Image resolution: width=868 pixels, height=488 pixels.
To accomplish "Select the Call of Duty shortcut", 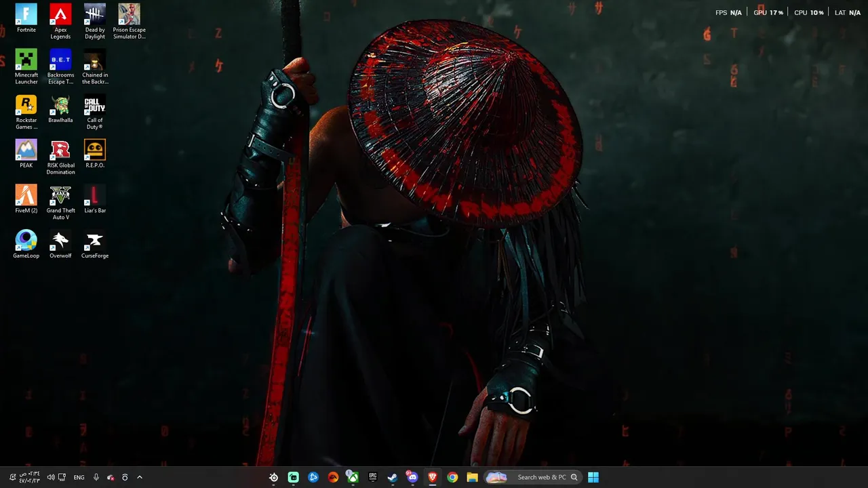I will pyautogui.click(x=95, y=113).
